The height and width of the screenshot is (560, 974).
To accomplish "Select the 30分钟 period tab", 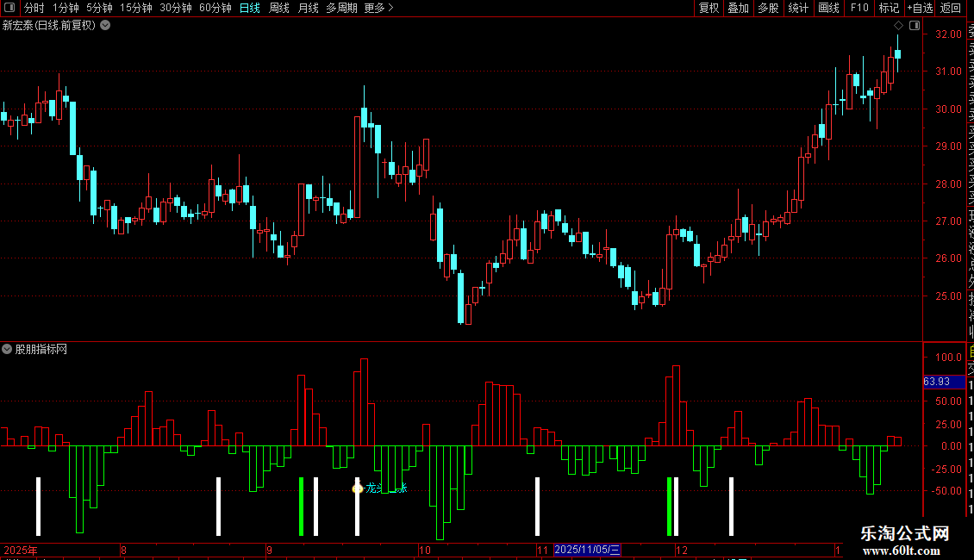I will pos(175,8).
